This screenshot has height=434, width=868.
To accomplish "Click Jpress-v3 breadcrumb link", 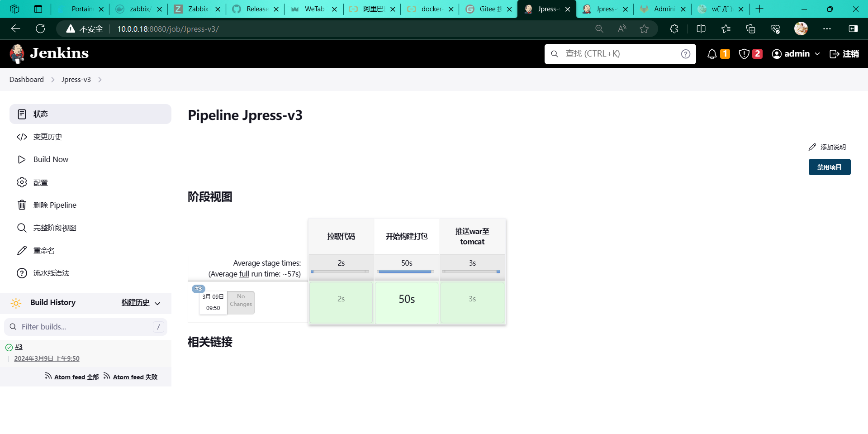I will (76, 80).
